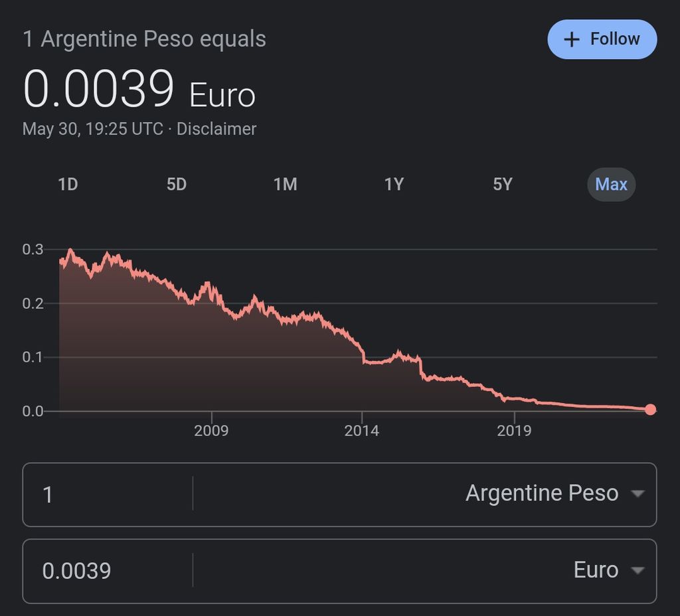Click the May 30, 19:25 UTC timestamp

(x=92, y=129)
